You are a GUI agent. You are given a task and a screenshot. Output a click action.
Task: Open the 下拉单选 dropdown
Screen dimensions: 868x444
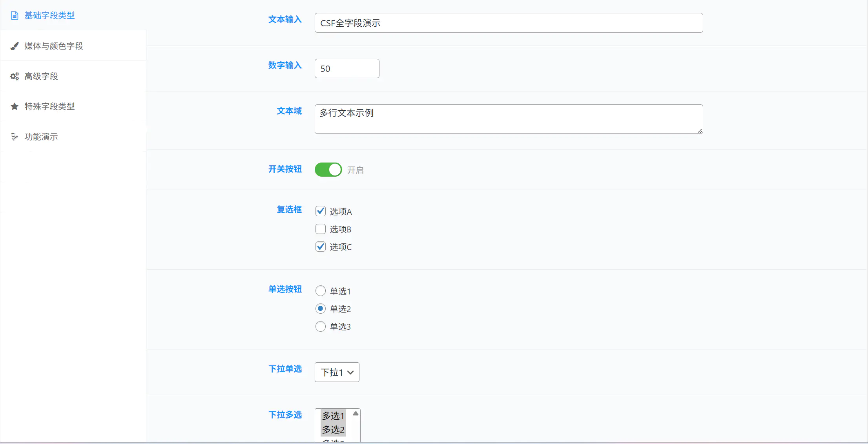click(337, 372)
